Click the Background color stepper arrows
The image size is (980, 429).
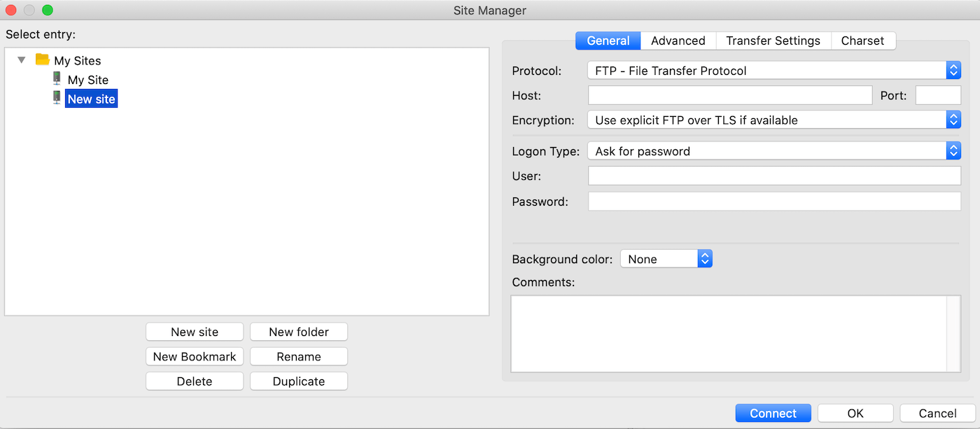(705, 258)
